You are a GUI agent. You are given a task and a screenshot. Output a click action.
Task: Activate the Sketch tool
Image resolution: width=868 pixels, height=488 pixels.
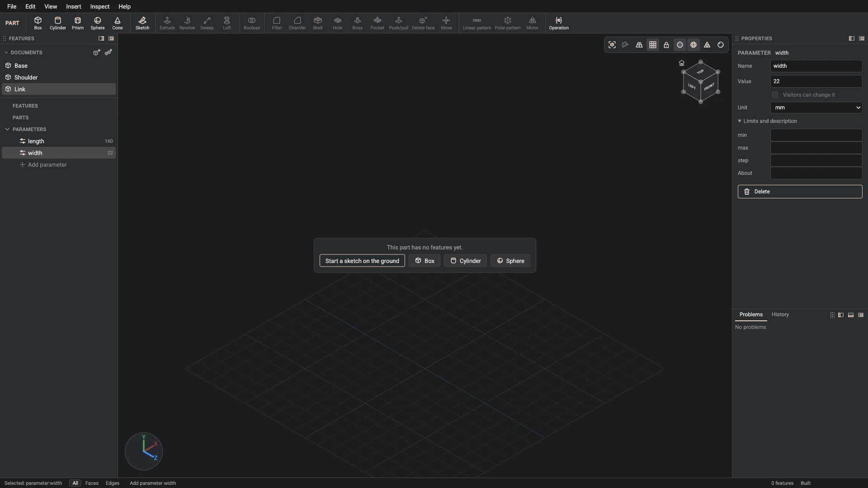point(142,23)
